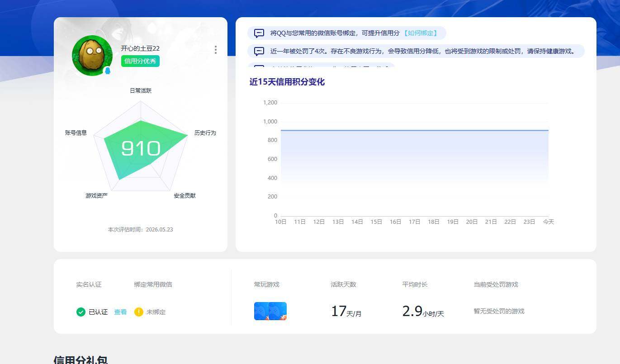The image size is (620, 364).
Task: Click the 实名认证 heading
Action: point(89,284)
